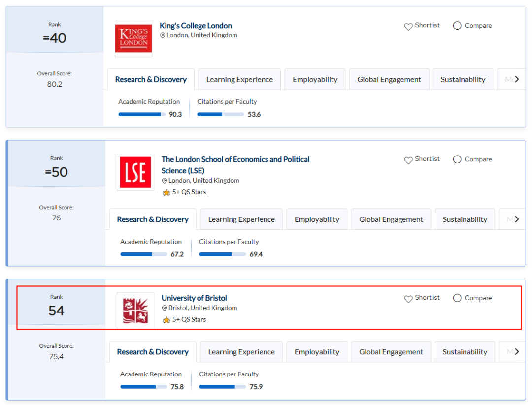Click the heart icon for LSE
Image resolution: width=532 pixels, height=405 pixels.
tap(408, 160)
